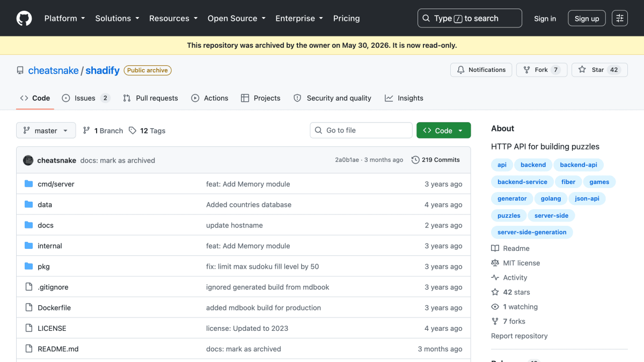
Task: Open the Insights tab
Action: tap(404, 98)
